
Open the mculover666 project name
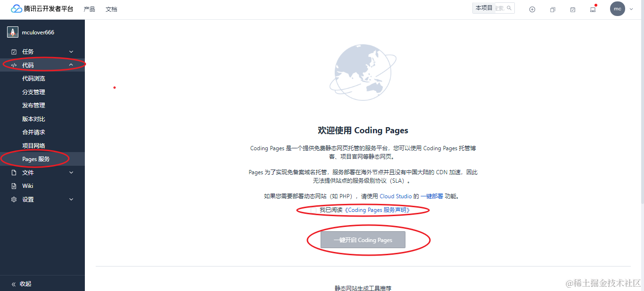[38, 32]
